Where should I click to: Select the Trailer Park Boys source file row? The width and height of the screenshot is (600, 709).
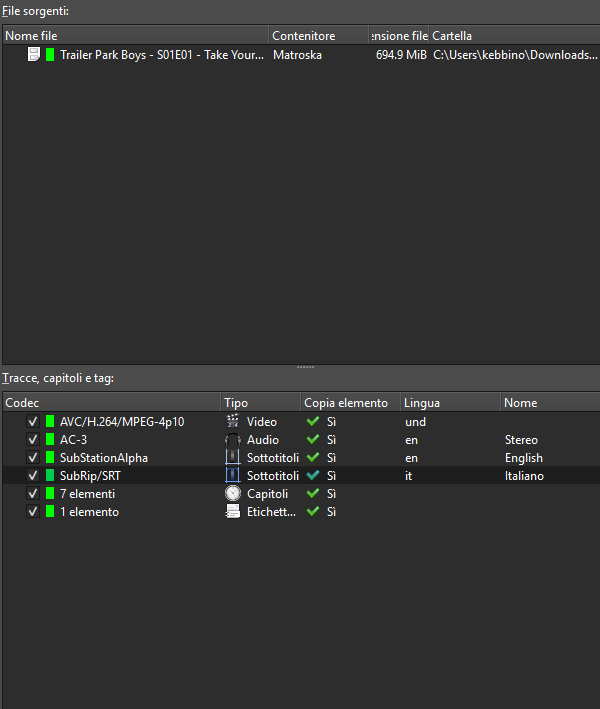point(160,55)
